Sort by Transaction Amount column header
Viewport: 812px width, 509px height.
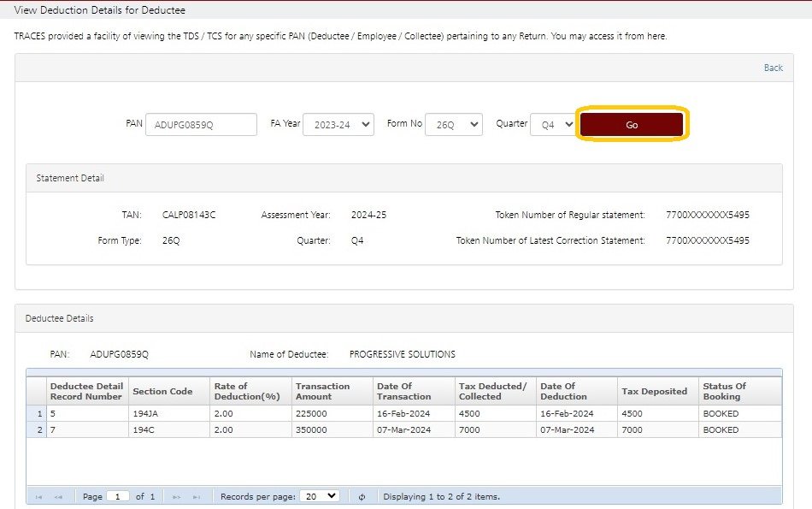(x=332, y=391)
